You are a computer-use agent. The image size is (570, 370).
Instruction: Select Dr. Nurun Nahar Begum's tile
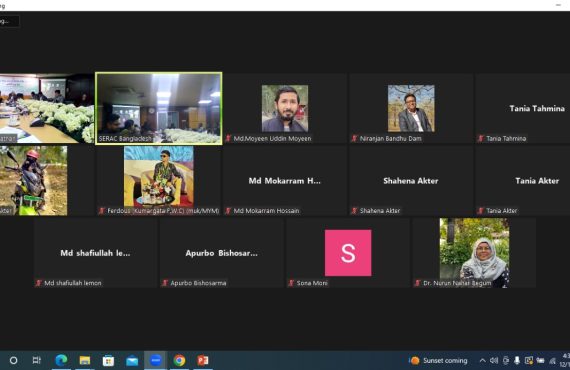coord(474,253)
